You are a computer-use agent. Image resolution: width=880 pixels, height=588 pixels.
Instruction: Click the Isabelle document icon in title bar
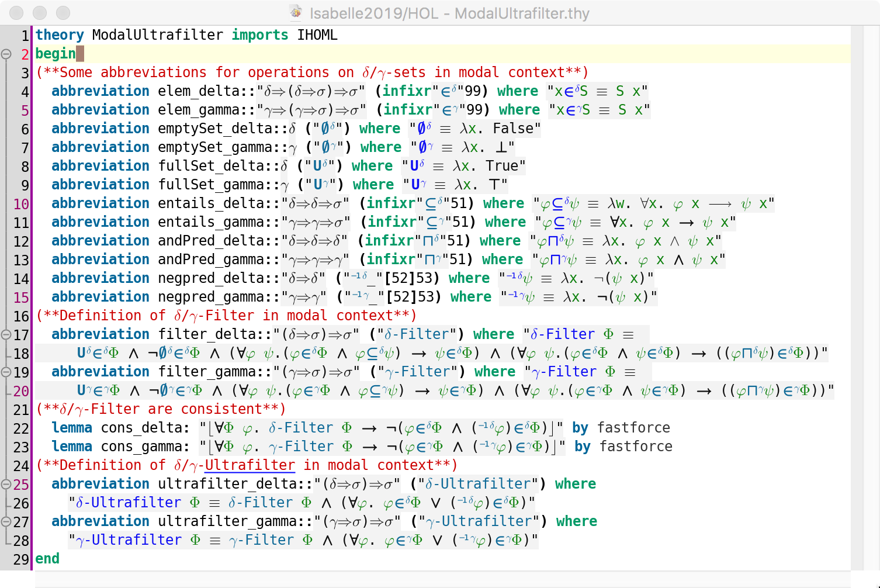296,13
